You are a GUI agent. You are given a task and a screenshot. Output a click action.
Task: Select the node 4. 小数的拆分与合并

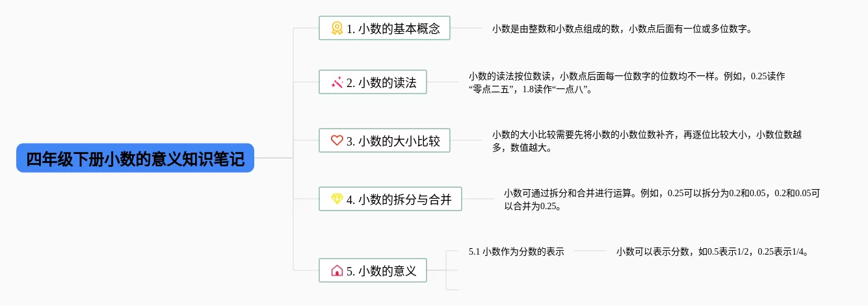(390, 199)
